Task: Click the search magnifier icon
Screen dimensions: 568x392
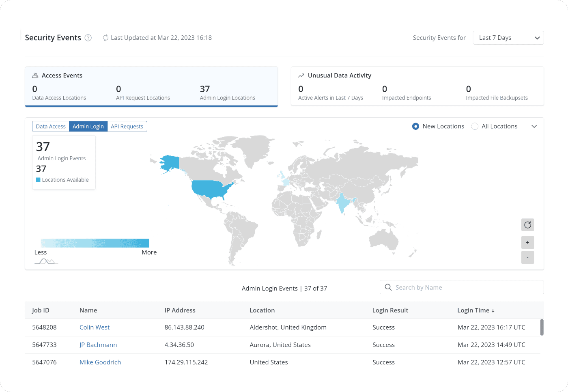Action: coord(388,287)
